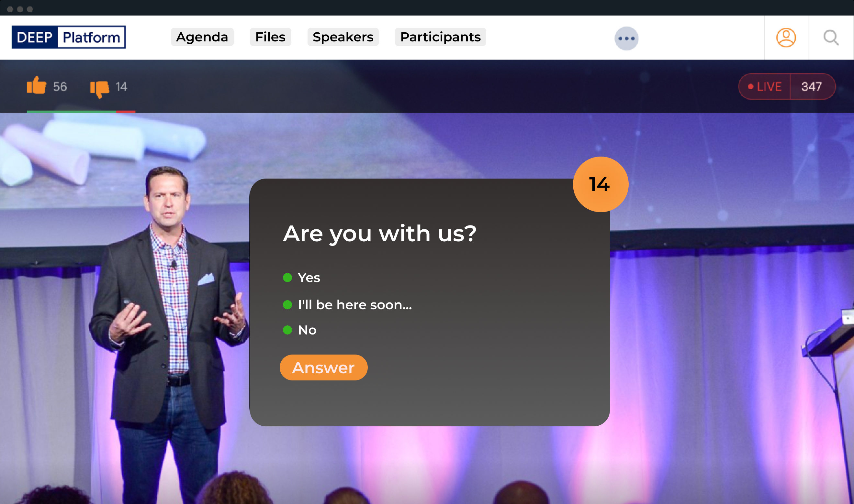Click the green-red like ratio bar
854x504 pixels.
coord(81,111)
